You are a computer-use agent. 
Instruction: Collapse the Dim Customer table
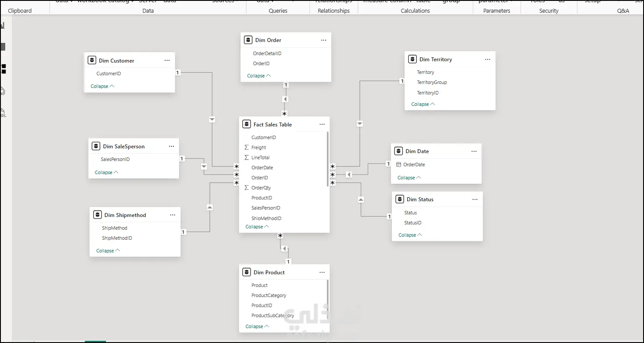(x=102, y=86)
